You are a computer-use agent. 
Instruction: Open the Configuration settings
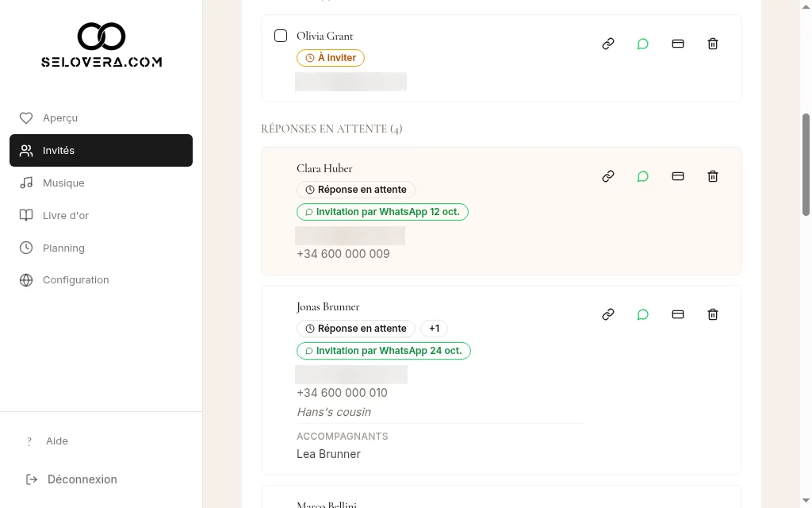[101, 280]
